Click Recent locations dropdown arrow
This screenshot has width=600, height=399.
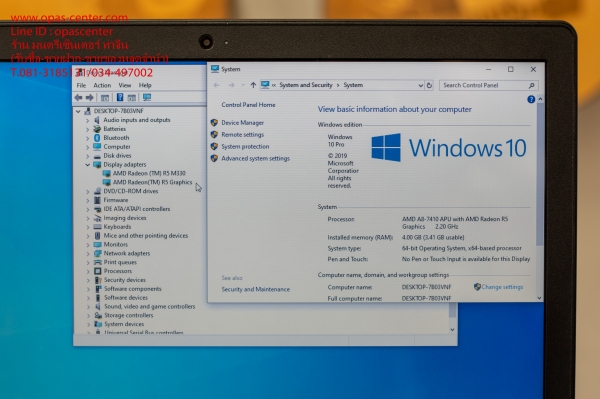click(x=243, y=85)
